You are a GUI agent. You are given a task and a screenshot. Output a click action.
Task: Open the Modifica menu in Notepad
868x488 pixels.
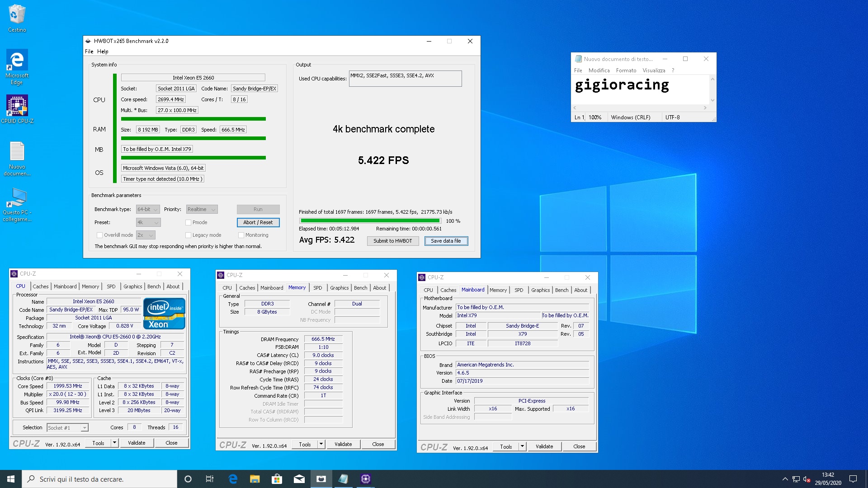(x=599, y=70)
